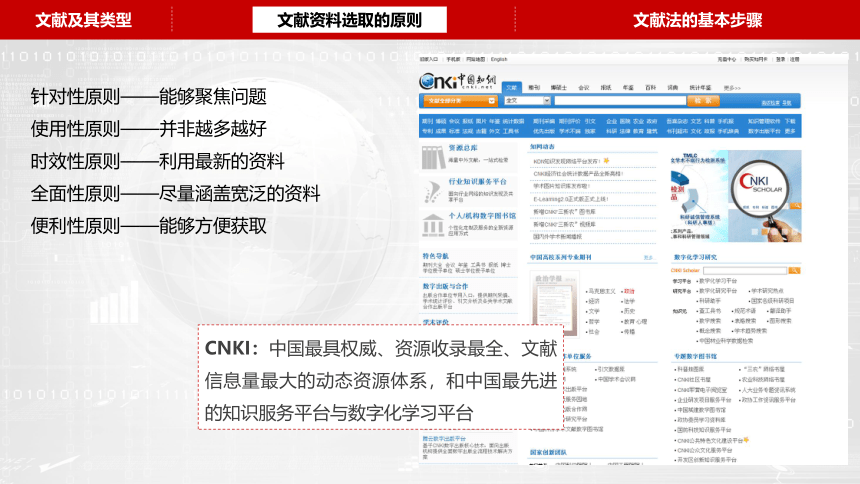Open the 特色导航 heading
This screenshot has width=860, height=484.
pos(435,256)
